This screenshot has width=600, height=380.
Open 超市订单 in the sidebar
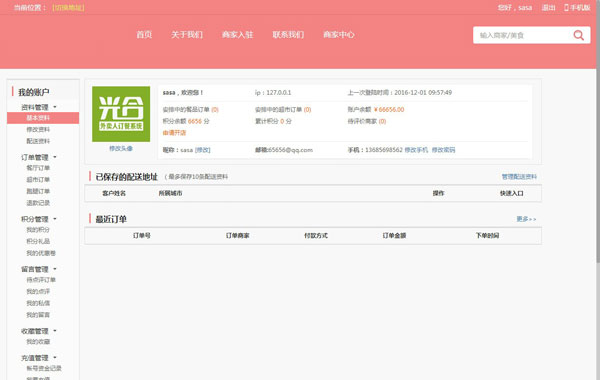coord(38,179)
